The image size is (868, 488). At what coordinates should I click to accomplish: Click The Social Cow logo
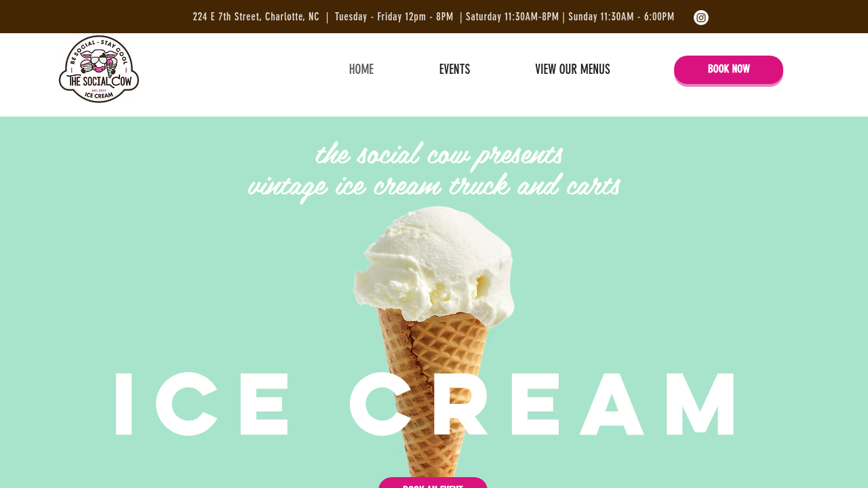[x=99, y=69]
